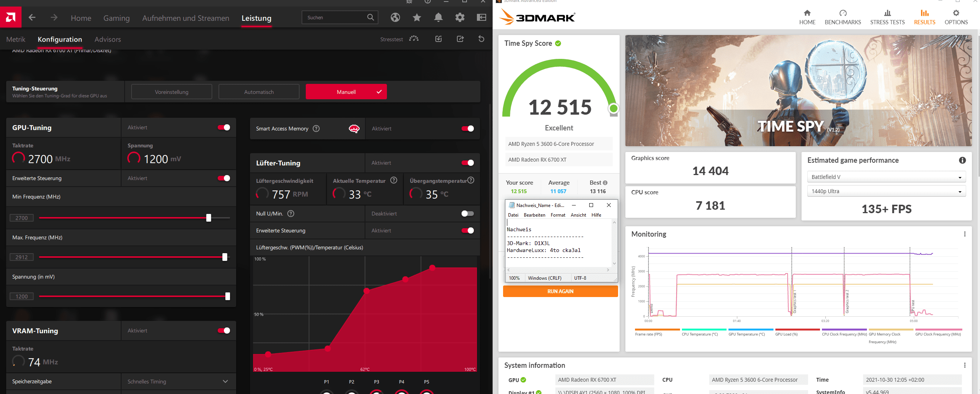The height and width of the screenshot is (394, 980).
Task: Click info icon in Estimated game performance
Action: (962, 160)
